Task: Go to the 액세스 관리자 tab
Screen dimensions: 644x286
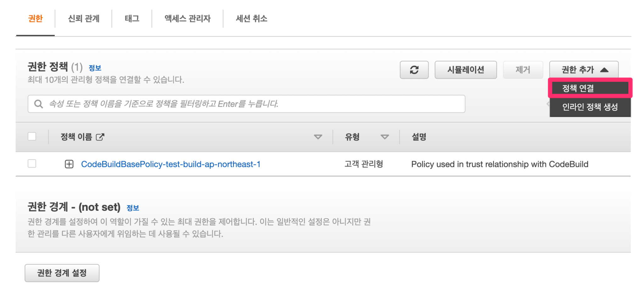Action: click(x=187, y=19)
